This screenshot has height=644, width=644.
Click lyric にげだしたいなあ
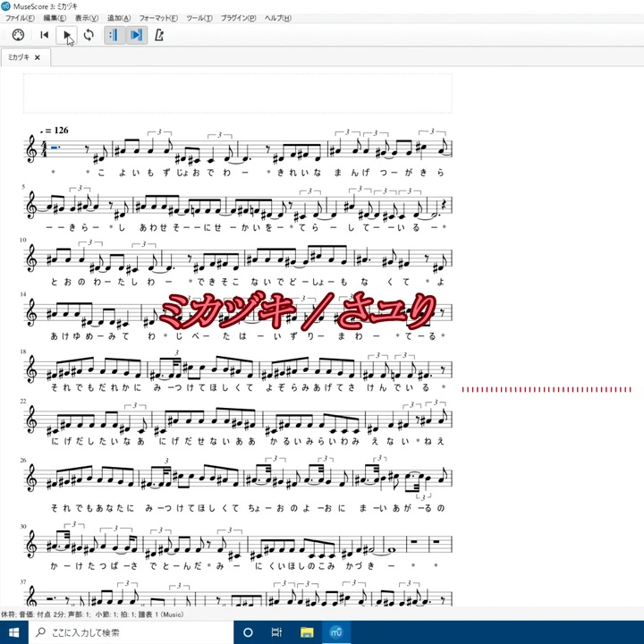coord(97,442)
